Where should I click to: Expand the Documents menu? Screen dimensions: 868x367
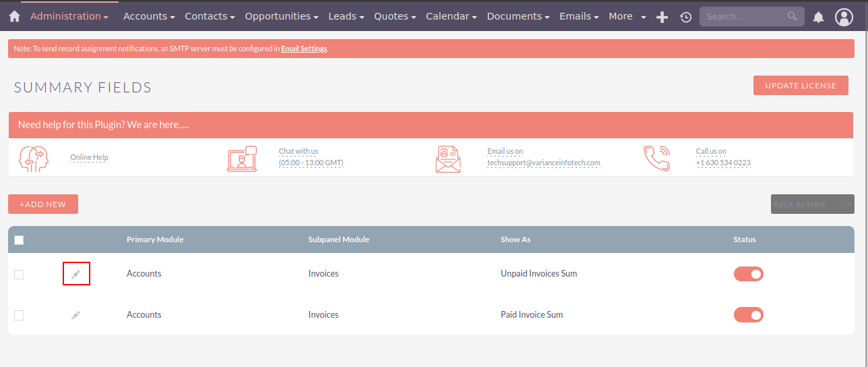pyautogui.click(x=518, y=16)
